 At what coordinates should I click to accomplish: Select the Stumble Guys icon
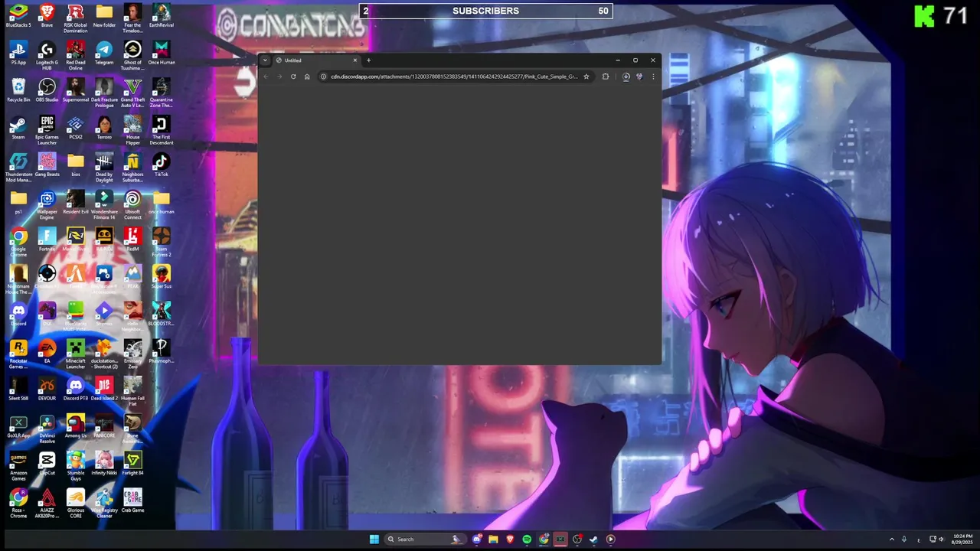[75, 468]
